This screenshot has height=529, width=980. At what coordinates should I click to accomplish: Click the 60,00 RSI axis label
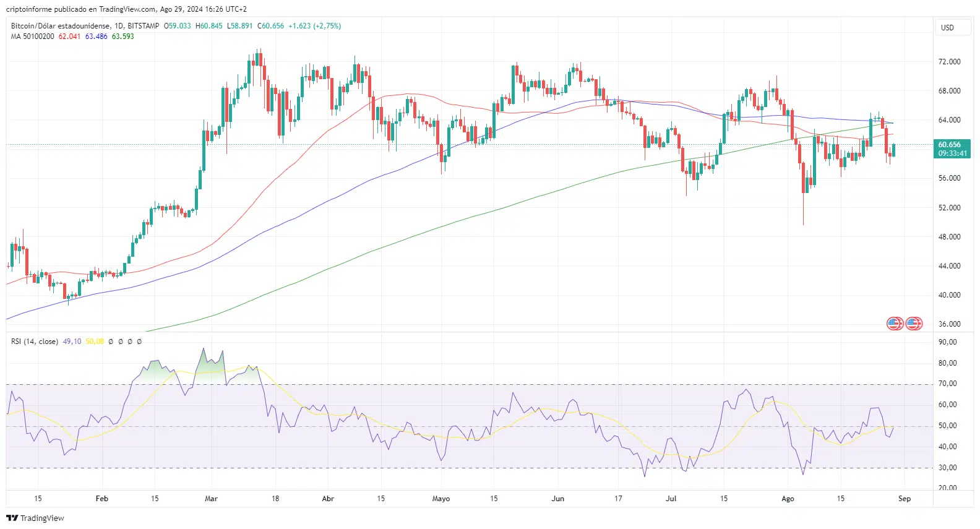click(948, 405)
